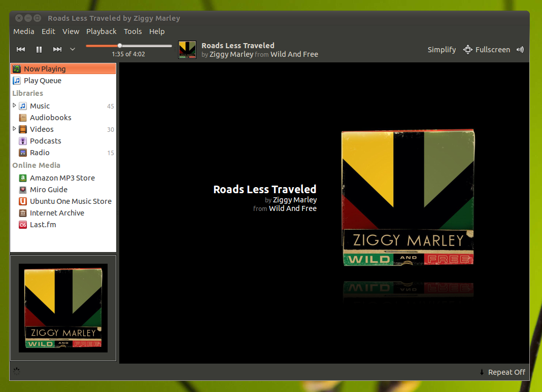Click the sidebar album cover art

coord(63,308)
